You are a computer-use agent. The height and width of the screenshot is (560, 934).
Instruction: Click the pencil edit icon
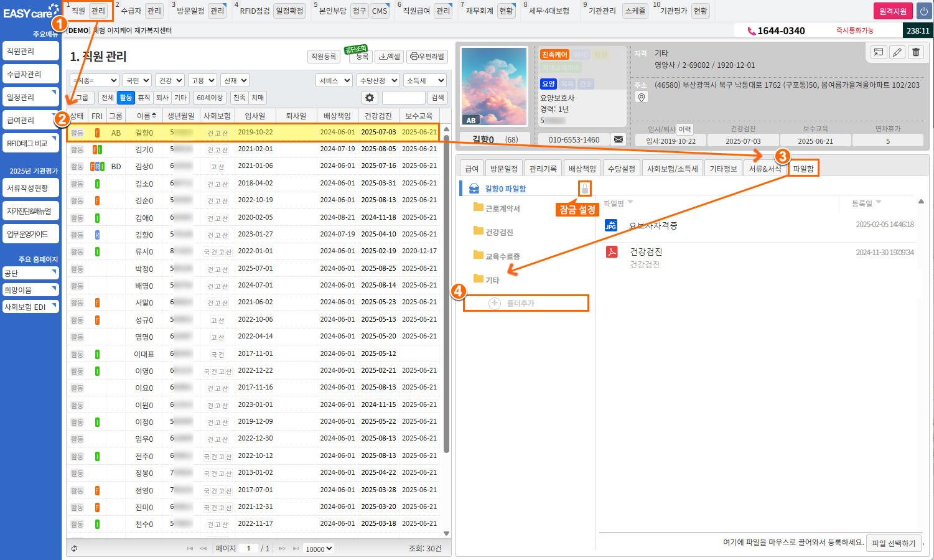pos(897,52)
